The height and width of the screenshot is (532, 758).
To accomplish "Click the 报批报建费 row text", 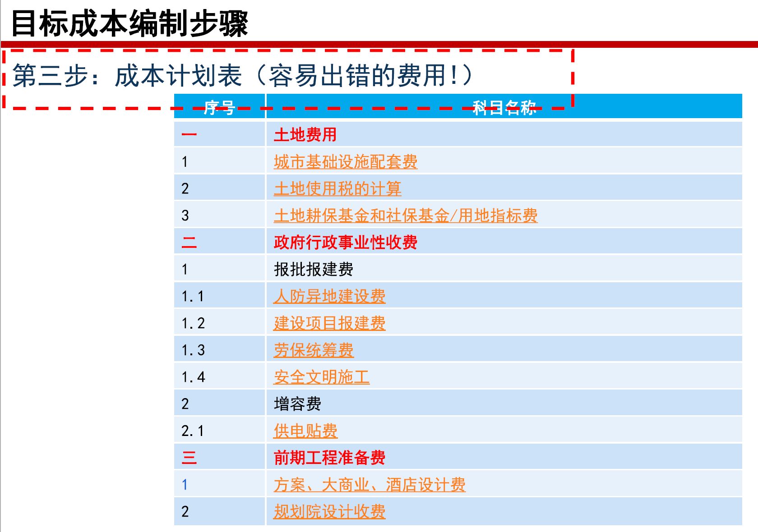I will [x=314, y=269].
